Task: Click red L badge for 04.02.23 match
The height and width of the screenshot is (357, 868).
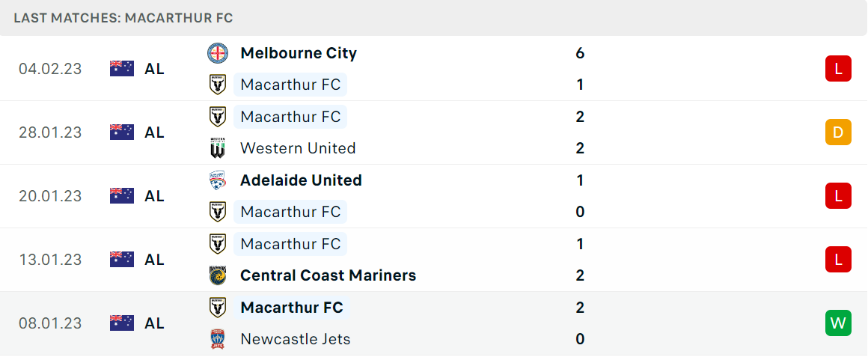Action: [838, 69]
